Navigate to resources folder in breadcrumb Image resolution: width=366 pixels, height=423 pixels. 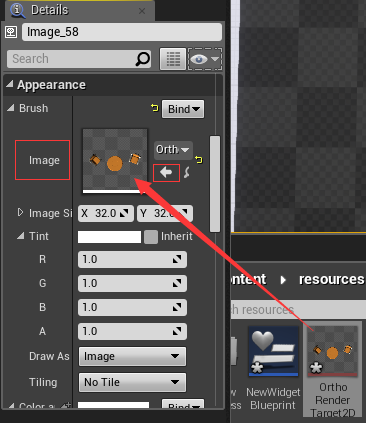(332, 279)
